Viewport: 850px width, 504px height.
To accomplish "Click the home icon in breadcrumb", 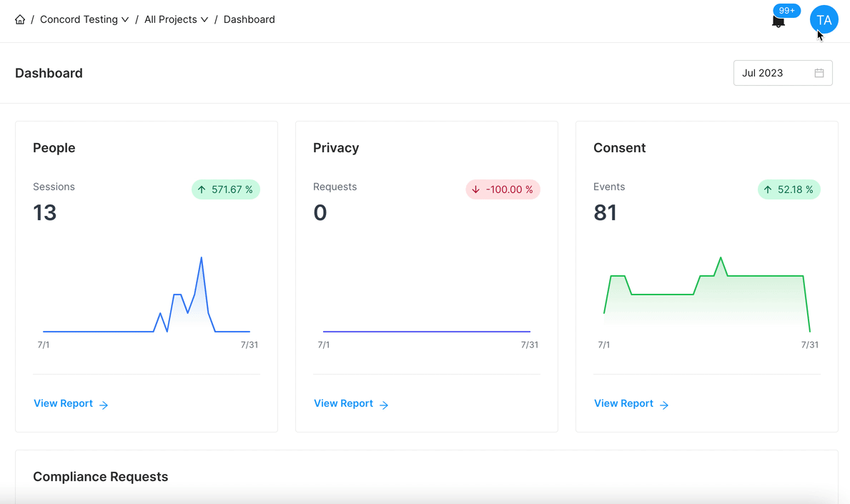I will tap(20, 20).
